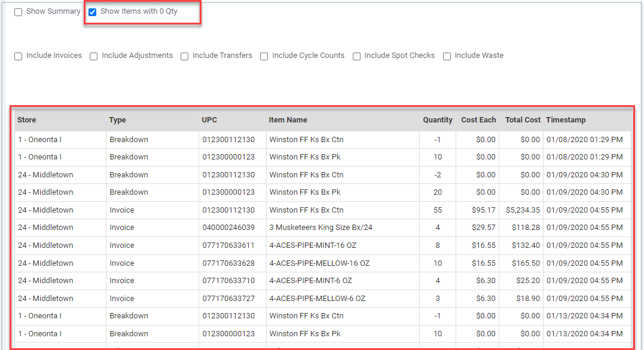644x350 pixels.
Task: Click item 4-ACES-PIPE-MINT-16 OZ
Action: pyautogui.click(x=313, y=245)
